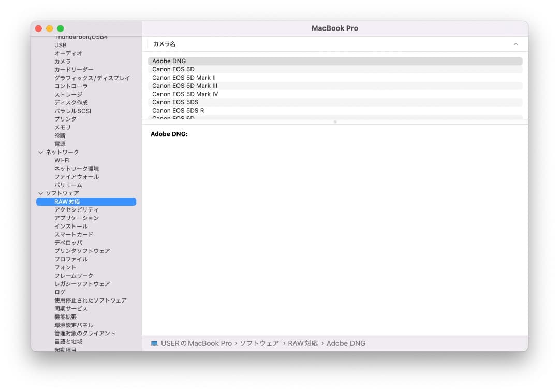
Task: Collapse the ネットワーク section in the sidebar
Action: [x=41, y=152]
